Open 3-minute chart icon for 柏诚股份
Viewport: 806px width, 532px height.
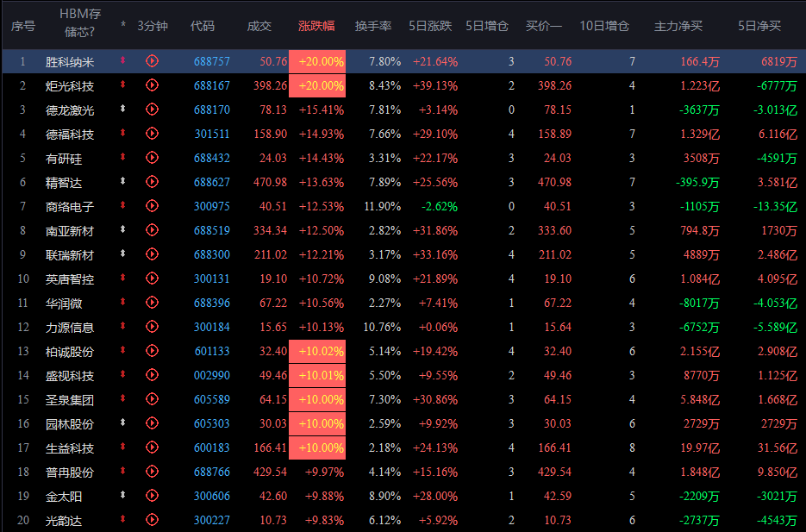[x=153, y=351]
